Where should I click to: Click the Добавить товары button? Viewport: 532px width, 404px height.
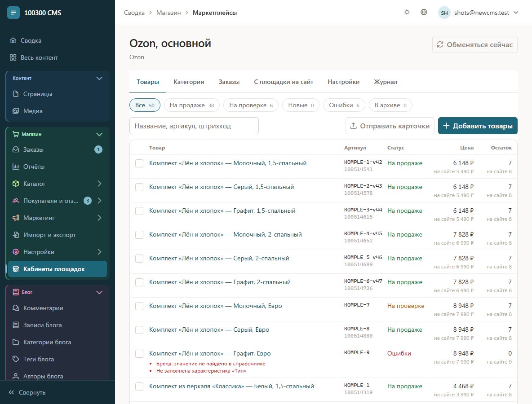coord(478,126)
